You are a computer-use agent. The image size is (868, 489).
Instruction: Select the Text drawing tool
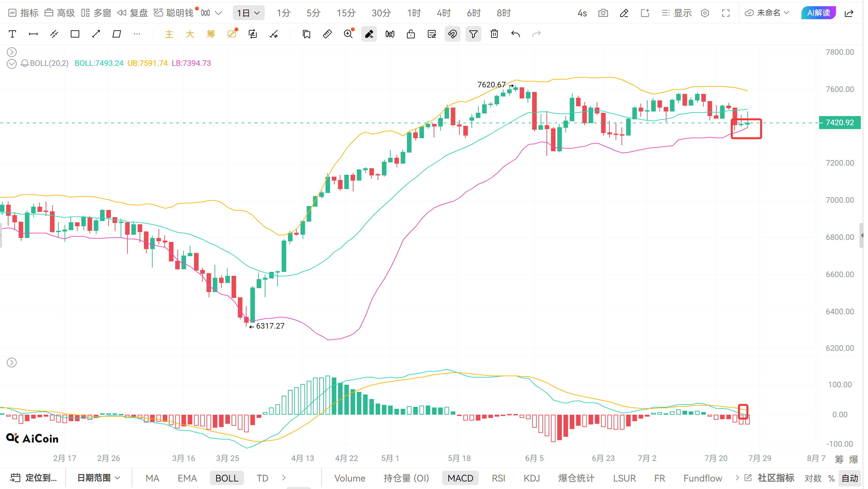tap(12, 34)
